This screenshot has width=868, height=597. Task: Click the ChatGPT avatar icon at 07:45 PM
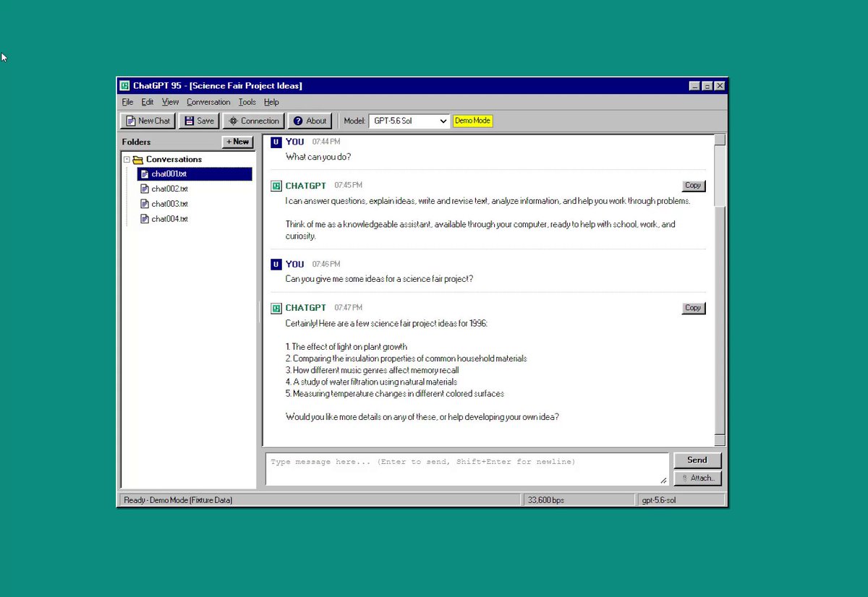coord(276,186)
